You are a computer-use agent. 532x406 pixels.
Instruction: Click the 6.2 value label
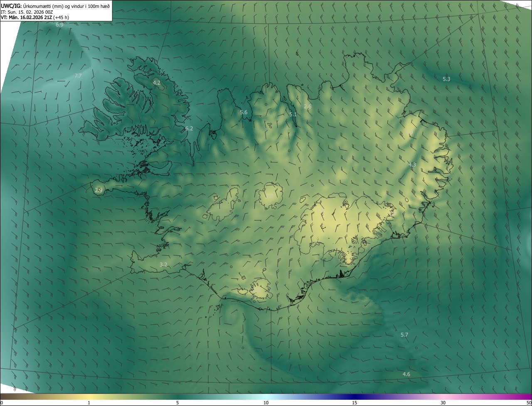189,129
